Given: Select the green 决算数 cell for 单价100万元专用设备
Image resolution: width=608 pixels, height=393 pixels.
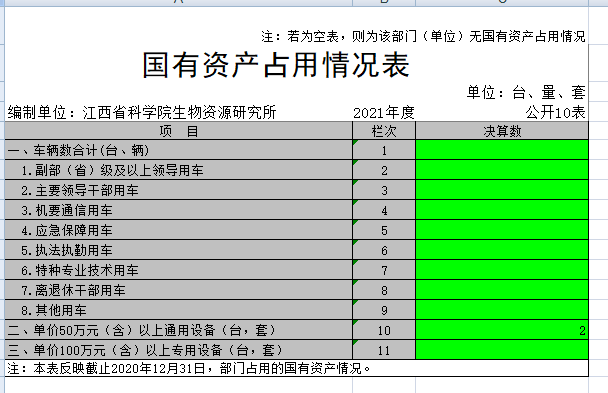Looking at the screenshot, I should click(502, 350).
